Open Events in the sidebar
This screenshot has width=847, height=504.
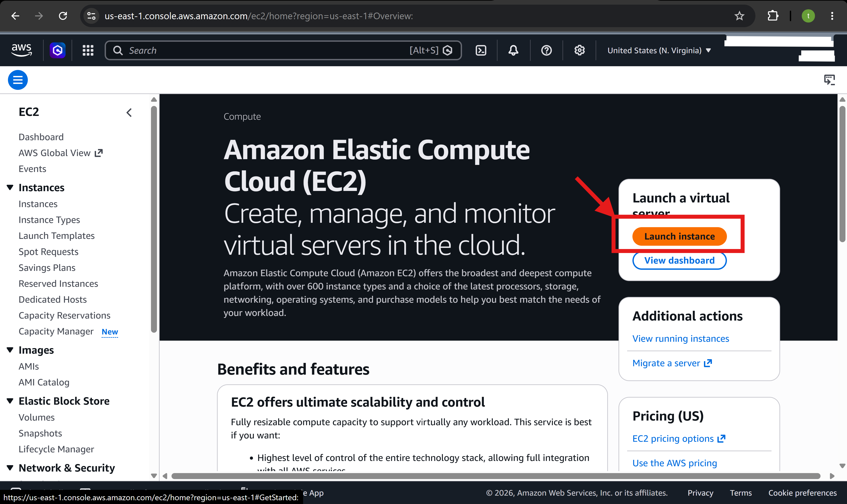click(32, 169)
